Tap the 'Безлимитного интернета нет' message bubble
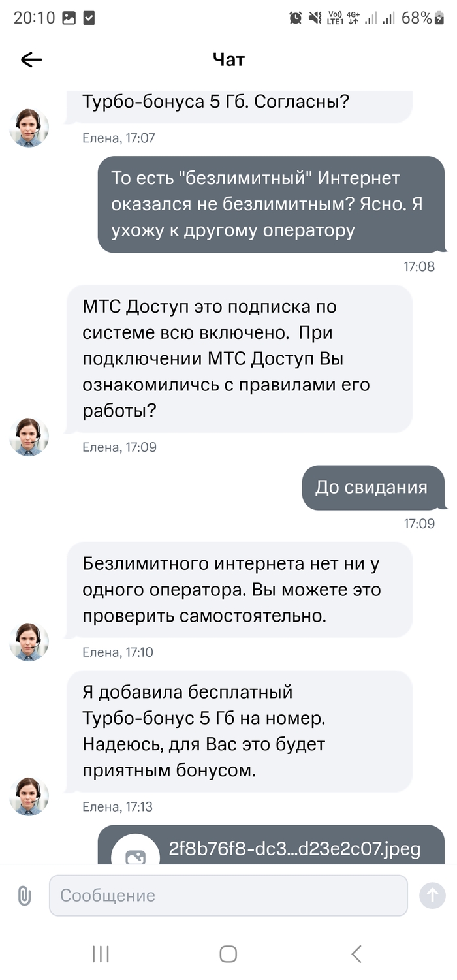 point(239,590)
